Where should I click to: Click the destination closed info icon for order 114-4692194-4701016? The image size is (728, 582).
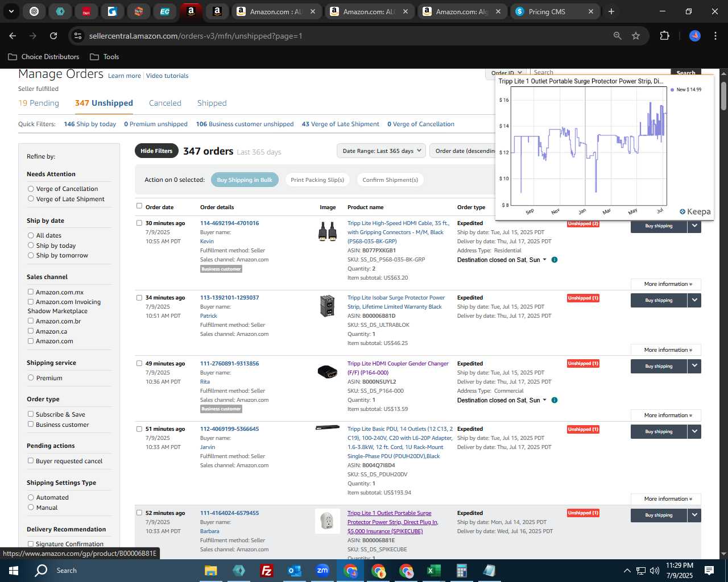coord(555,260)
